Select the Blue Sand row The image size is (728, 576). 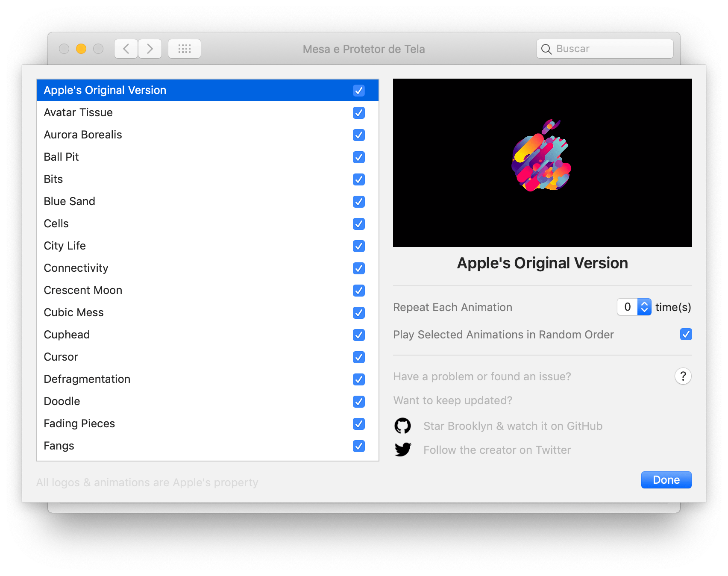click(208, 201)
